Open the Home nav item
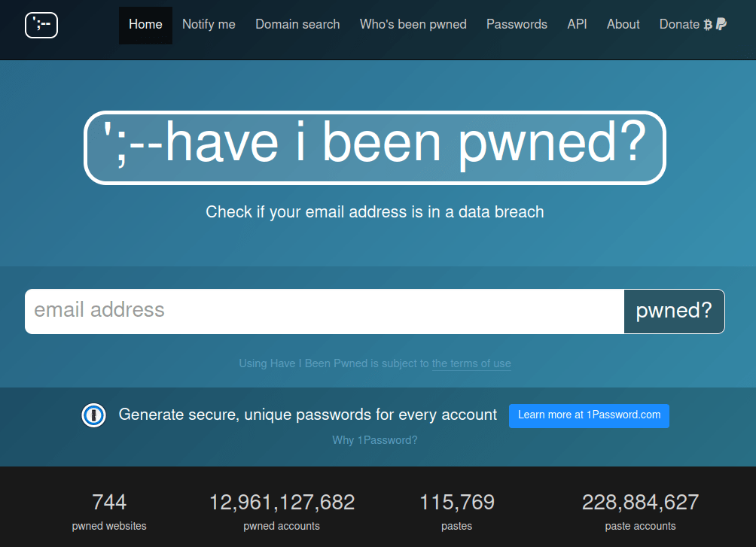The height and width of the screenshot is (547, 756). point(145,25)
